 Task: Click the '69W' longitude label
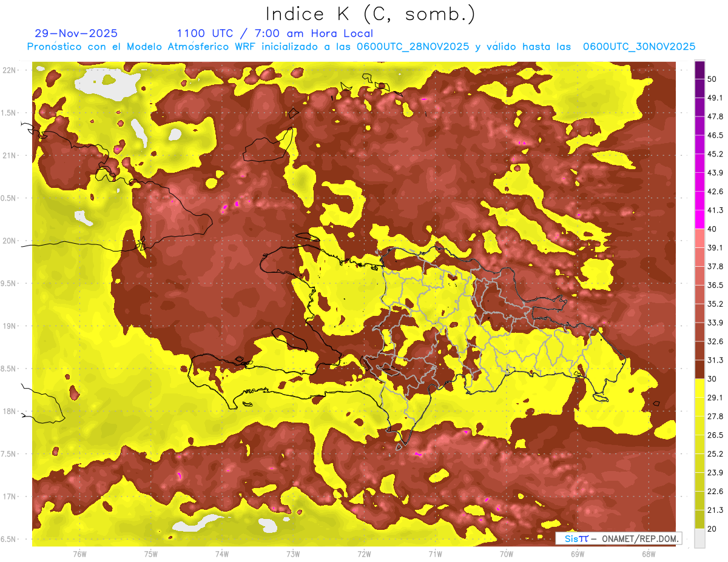pos(577,554)
